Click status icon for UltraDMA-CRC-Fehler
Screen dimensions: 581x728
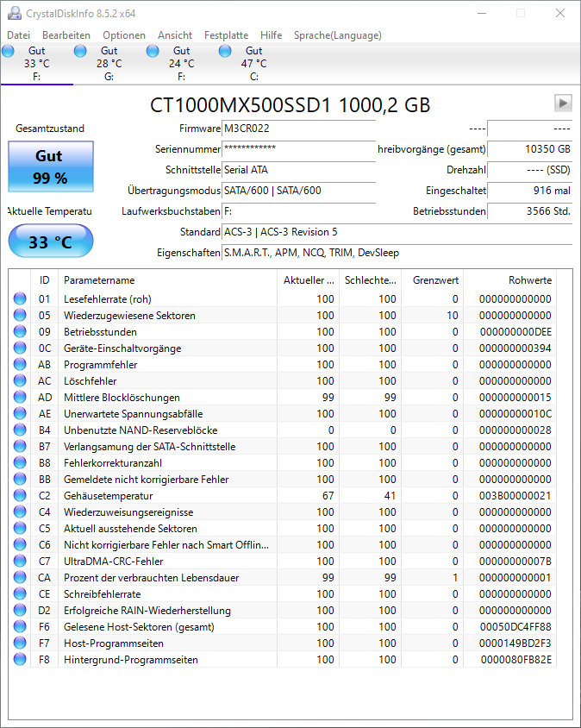tap(20, 561)
